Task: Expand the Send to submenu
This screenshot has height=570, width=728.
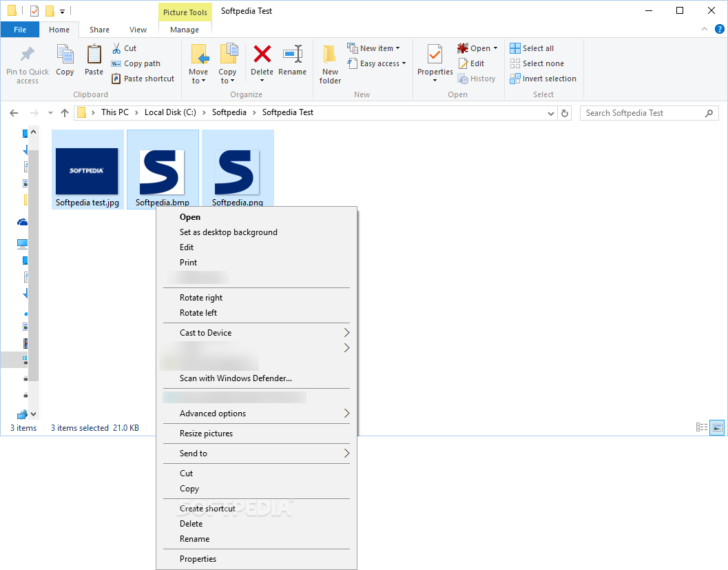Action: point(256,454)
